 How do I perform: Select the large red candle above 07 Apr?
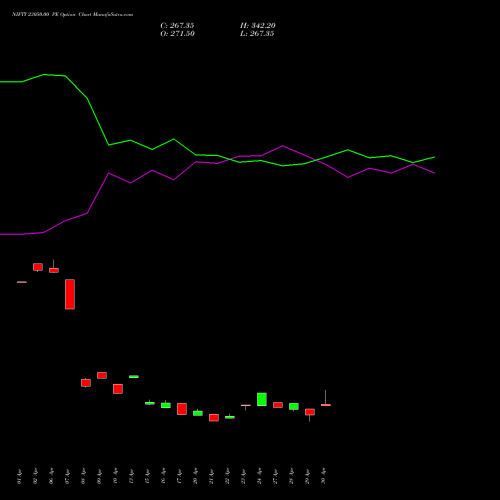[70, 294]
